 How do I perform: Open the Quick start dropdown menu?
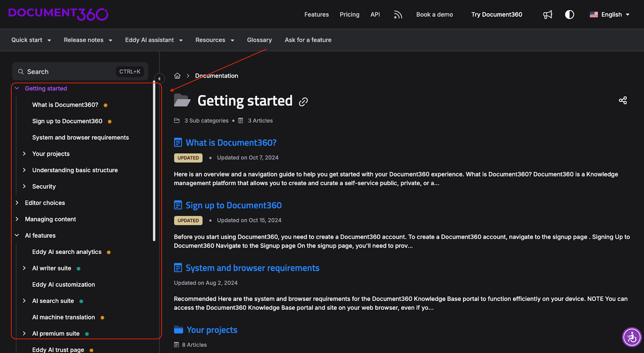point(31,40)
